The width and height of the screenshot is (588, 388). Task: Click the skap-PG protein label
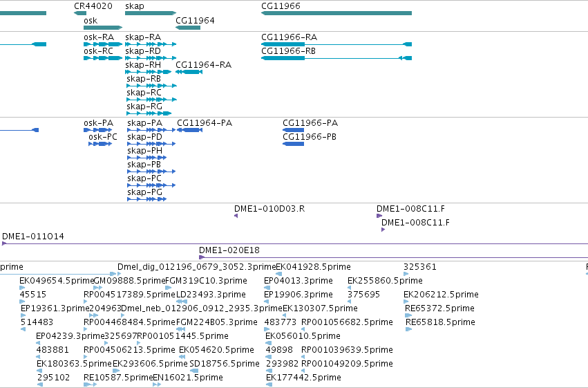point(144,192)
